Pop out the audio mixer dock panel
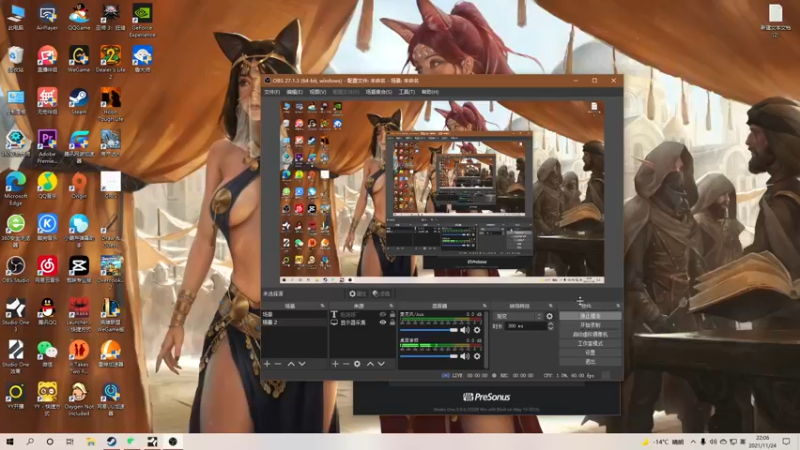This screenshot has width=800, height=450. tap(484, 306)
